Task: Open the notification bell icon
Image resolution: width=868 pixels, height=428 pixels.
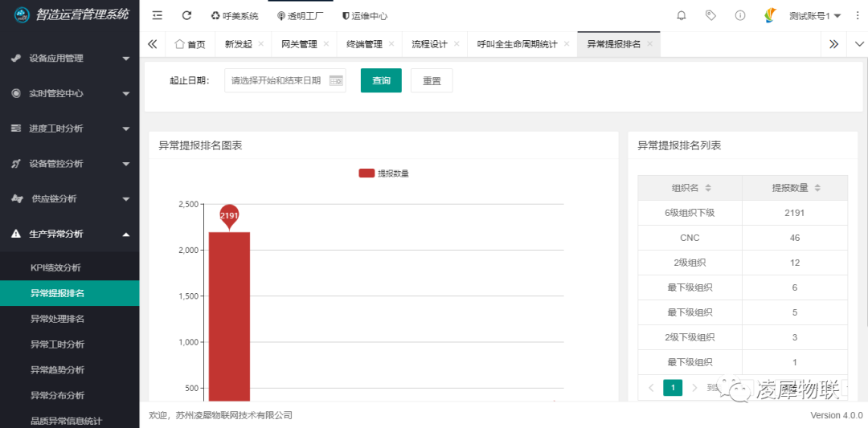Action: pos(682,15)
